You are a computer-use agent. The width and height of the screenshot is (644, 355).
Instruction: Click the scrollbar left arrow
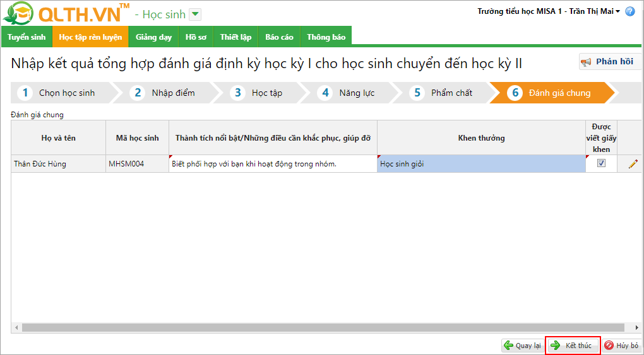tap(16, 327)
